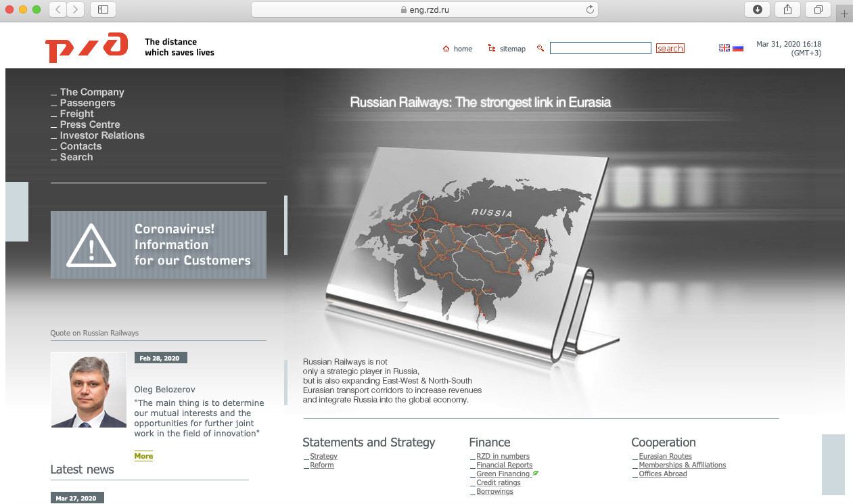This screenshot has width=853, height=504.
Task: Open the Coronavirus information banner
Action: [158, 245]
